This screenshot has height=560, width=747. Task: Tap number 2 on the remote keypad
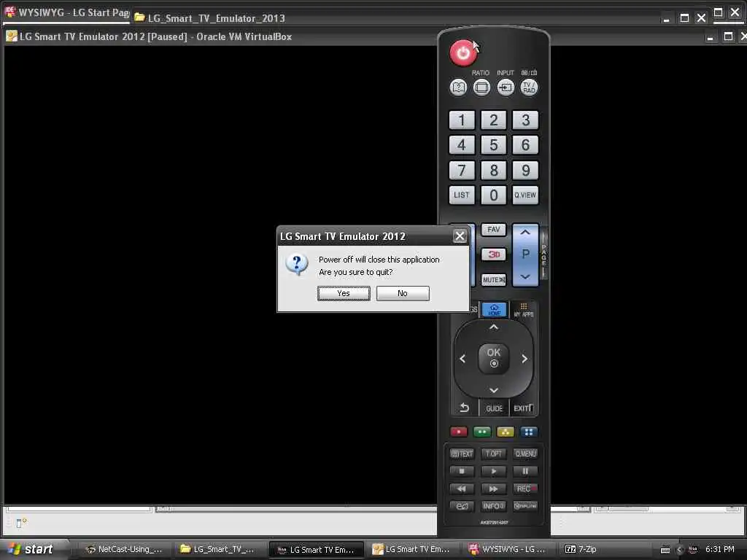pyautogui.click(x=494, y=120)
